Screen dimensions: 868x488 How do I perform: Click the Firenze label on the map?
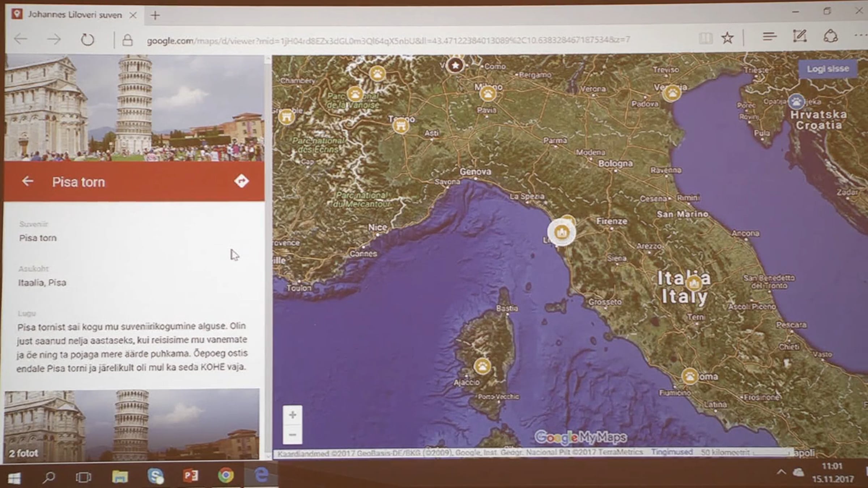click(x=612, y=221)
